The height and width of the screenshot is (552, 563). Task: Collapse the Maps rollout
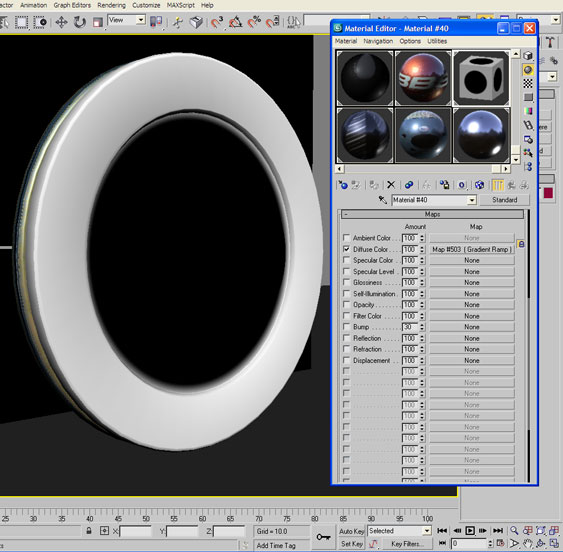click(x=432, y=214)
